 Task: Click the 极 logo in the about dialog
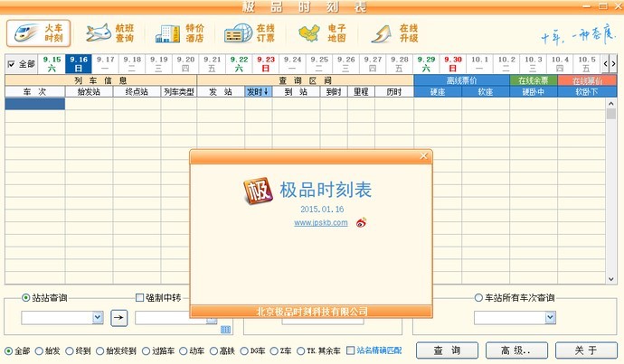point(258,191)
